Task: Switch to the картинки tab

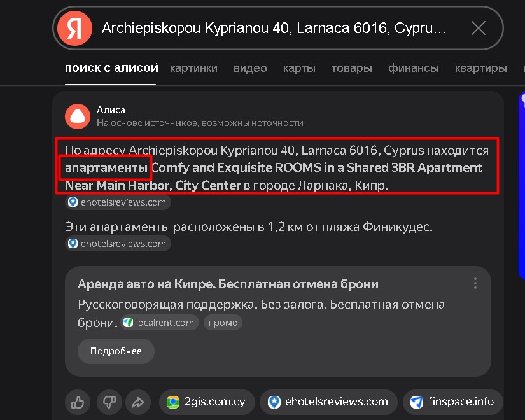Action: point(193,67)
